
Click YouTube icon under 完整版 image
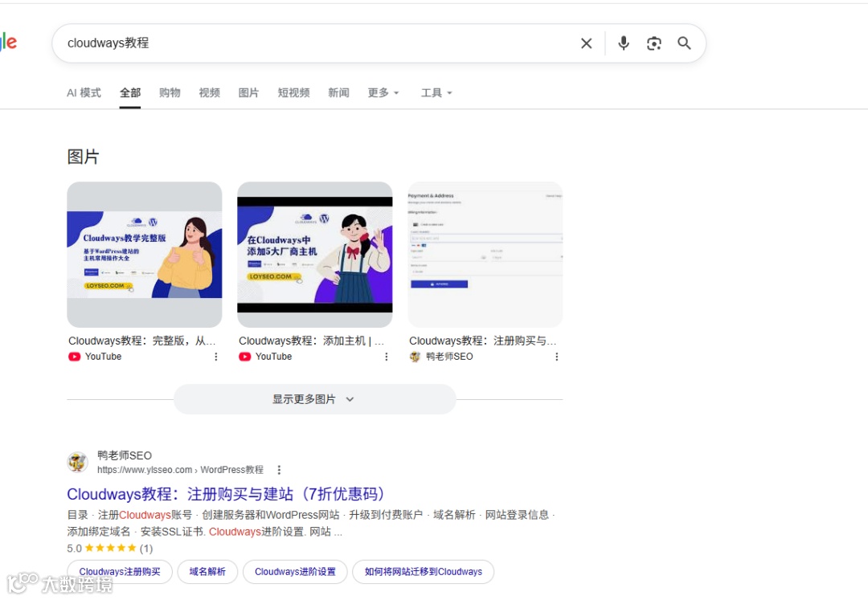pos(74,357)
